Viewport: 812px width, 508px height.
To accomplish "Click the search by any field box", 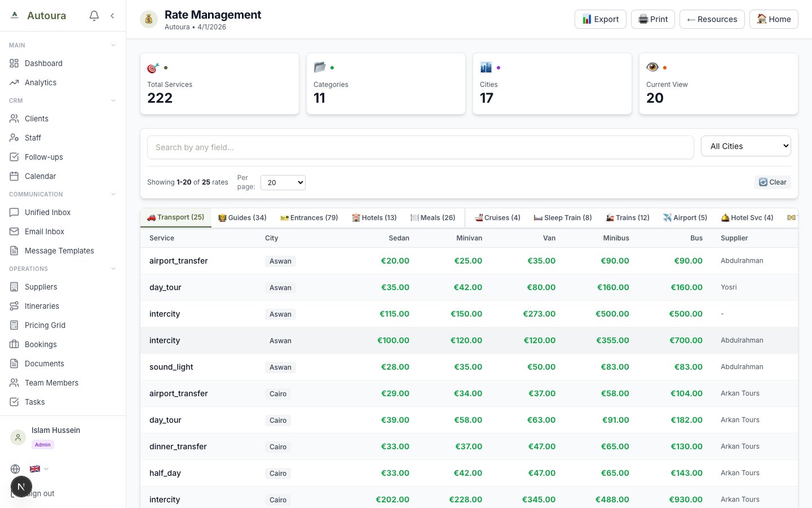I will [421, 147].
